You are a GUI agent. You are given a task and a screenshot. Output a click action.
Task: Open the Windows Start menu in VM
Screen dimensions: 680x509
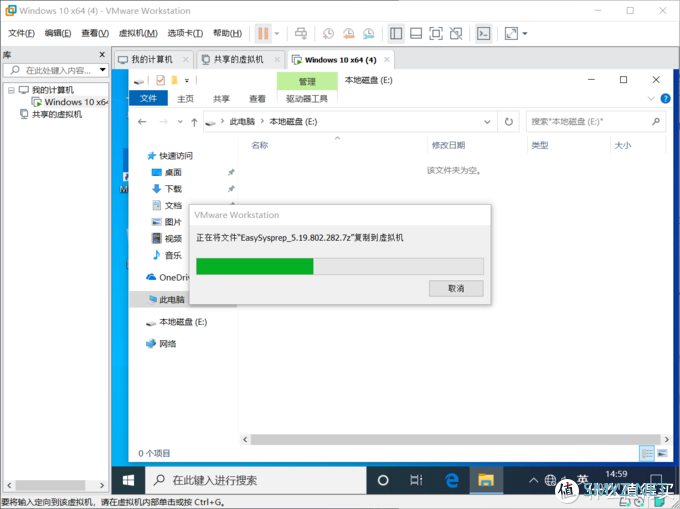click(x=128, y=480)
